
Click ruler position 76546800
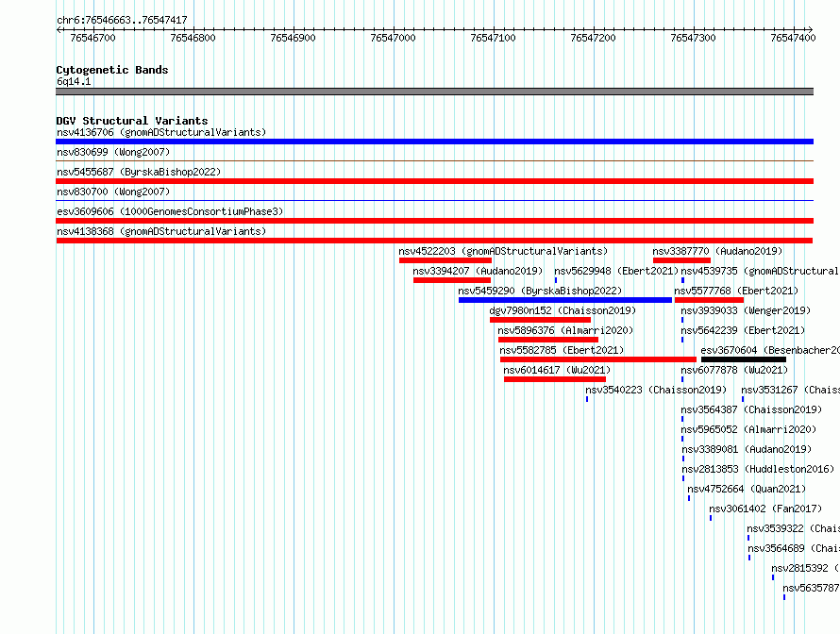193,38
